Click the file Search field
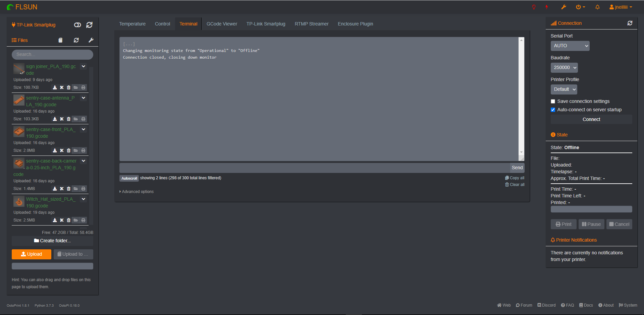Screen dimensions: 644x315 [x=52, y=54]
